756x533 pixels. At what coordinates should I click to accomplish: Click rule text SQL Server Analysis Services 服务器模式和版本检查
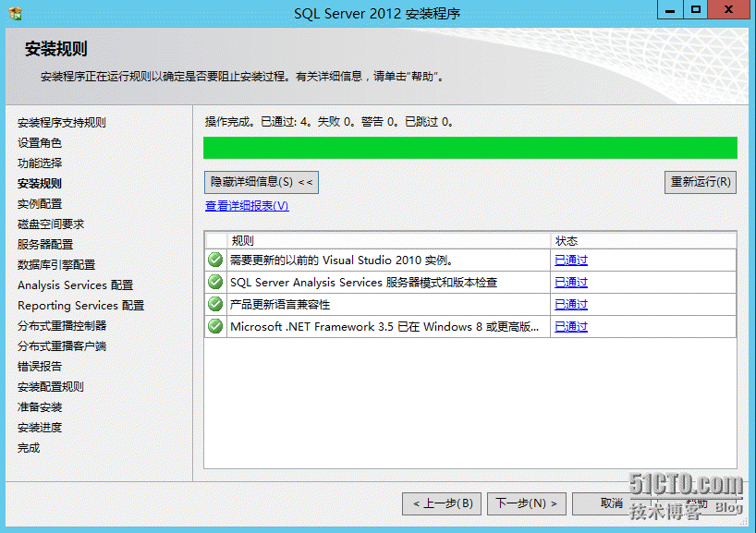pyautogui.click(x=363, y=283)
